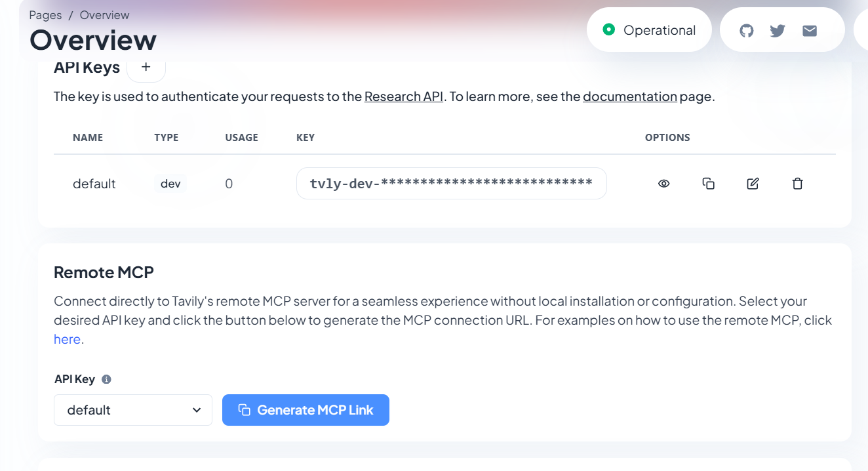Image resolution: width=868 pixels, height=471 pixels.
Task: Open the documentation page link
Action: pyautogui.click(x=629, y=96)
